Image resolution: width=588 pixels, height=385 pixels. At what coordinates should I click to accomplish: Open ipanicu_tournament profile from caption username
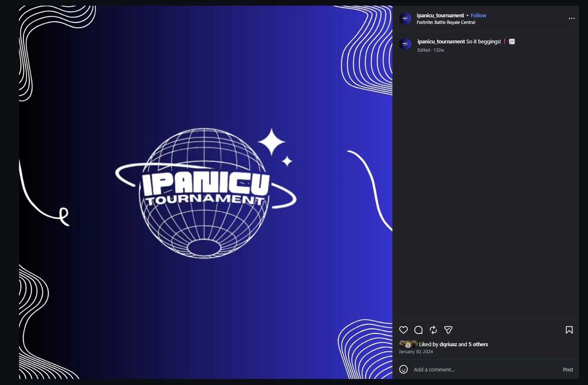[441, 42]
